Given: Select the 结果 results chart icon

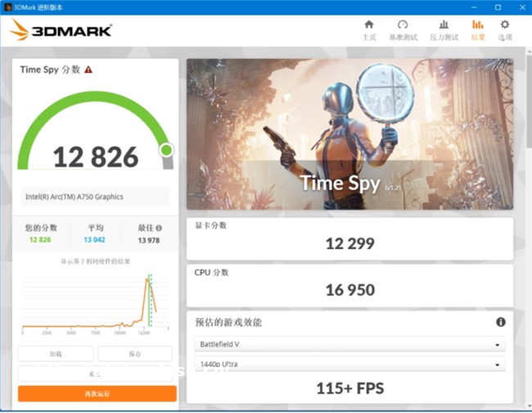Looking at the screenshot, I should click(x=477, y=25).
